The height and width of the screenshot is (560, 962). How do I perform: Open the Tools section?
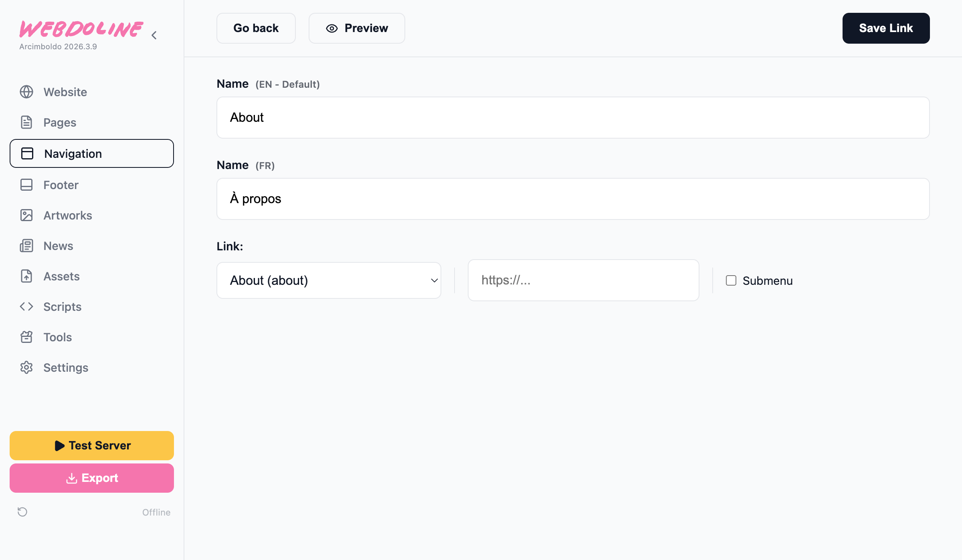[58, 337]
